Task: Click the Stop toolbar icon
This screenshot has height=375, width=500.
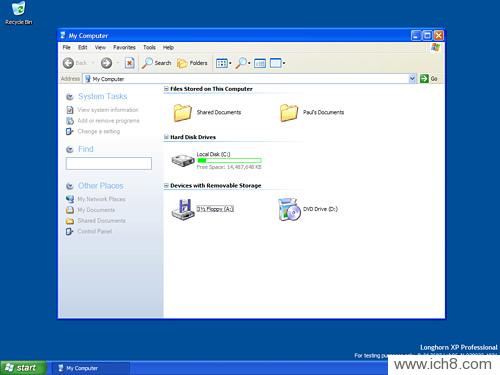Action: point(129,63)
